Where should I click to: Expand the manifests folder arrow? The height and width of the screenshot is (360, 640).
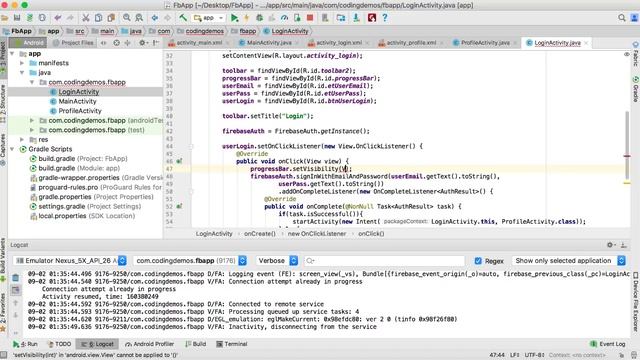22,63
